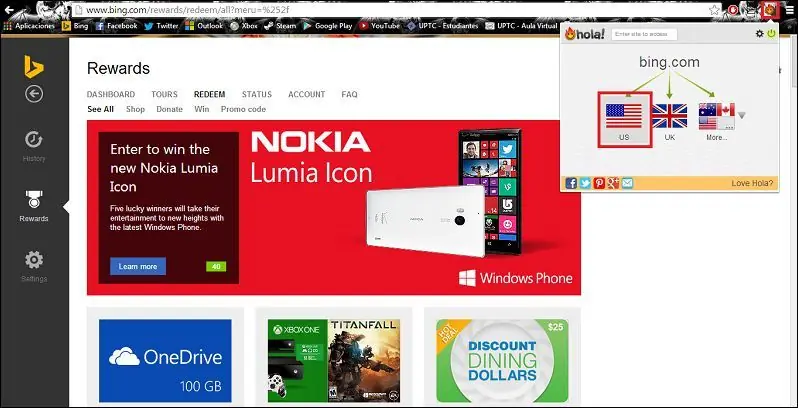Bookmark page with the star icon
This screenshot has height=408, width=798.
pos(715,10)
